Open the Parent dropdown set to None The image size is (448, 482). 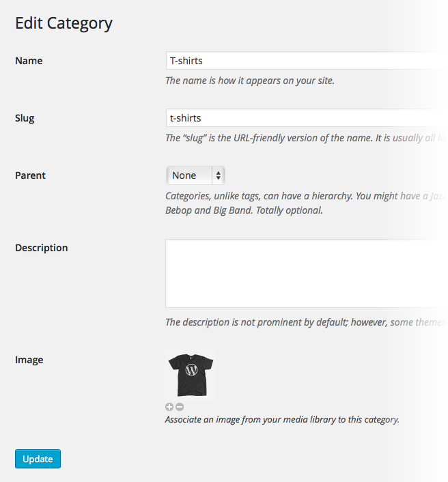pos(195,175)
